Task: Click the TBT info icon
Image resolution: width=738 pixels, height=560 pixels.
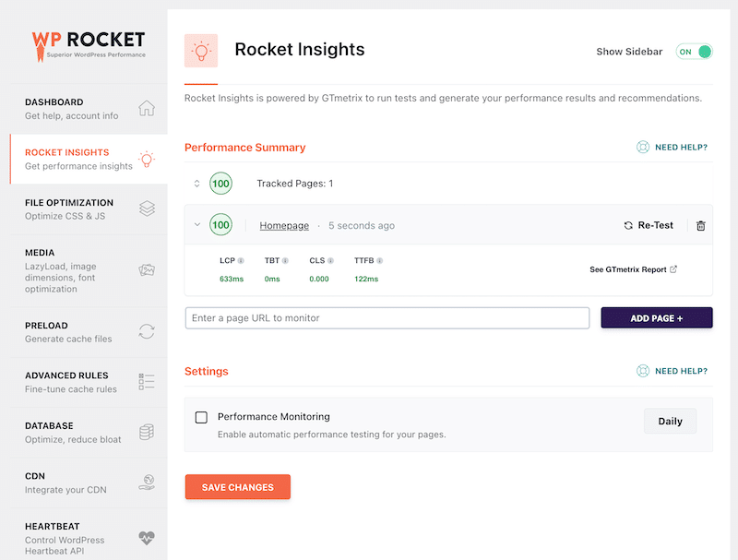Action: (285, 261)
